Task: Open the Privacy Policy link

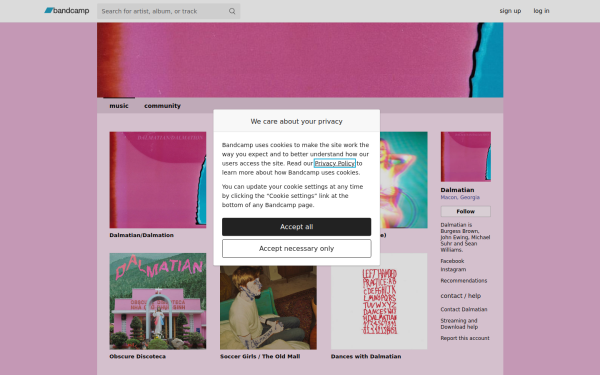Action: (334, 163)
